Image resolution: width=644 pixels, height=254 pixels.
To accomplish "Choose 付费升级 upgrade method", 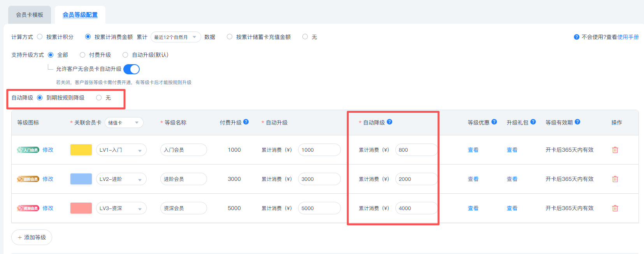I will [82, 55].
